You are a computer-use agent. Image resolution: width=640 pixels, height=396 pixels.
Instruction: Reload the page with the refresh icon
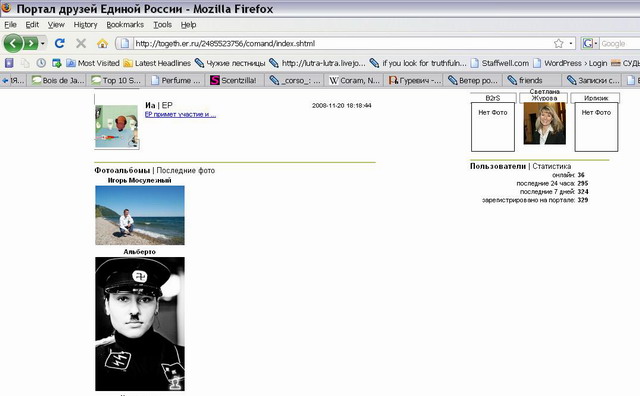60,43
